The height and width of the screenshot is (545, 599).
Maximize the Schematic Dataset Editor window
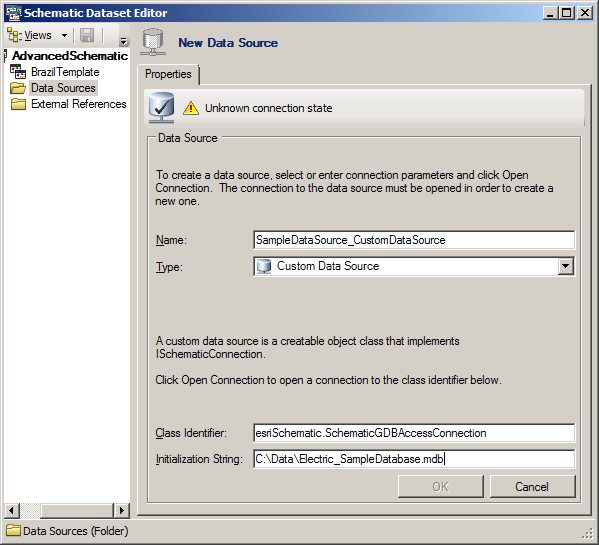(566, 13)
